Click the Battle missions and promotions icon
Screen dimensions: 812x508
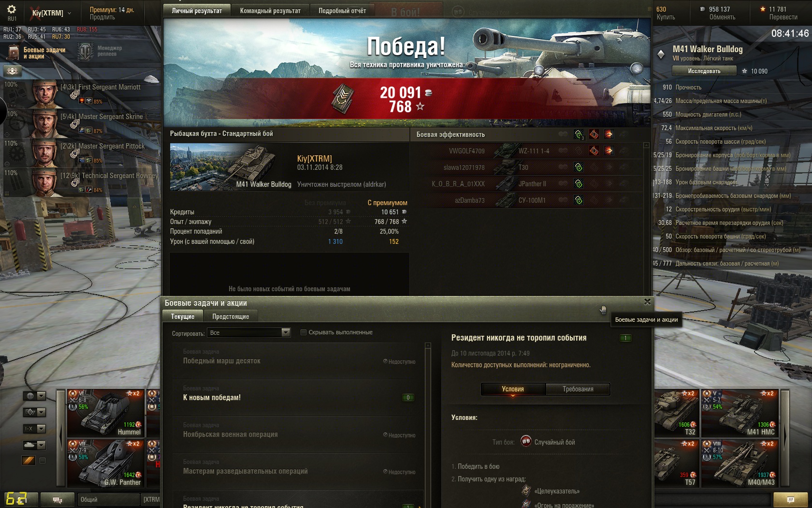[13, 52]
